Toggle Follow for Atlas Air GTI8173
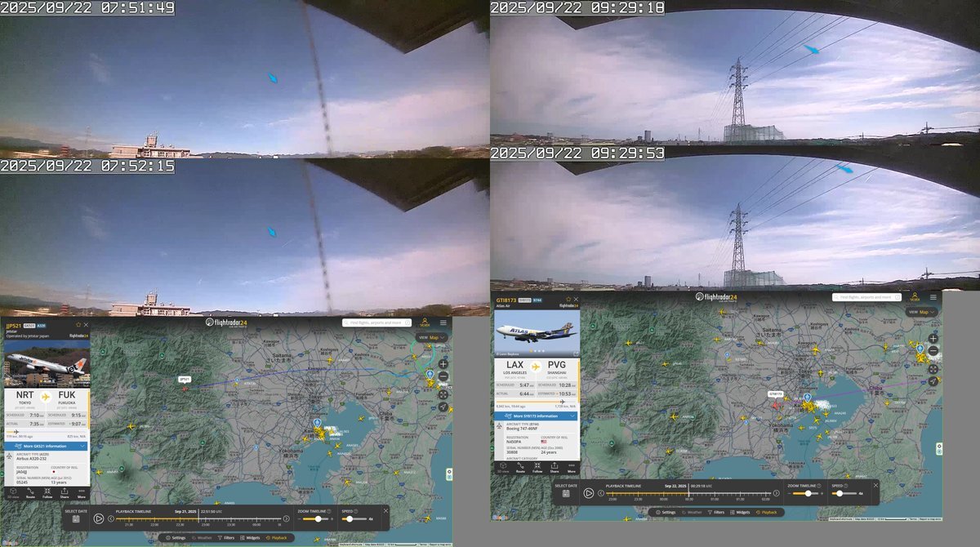 pyautogui.click(x=537, y=469)
